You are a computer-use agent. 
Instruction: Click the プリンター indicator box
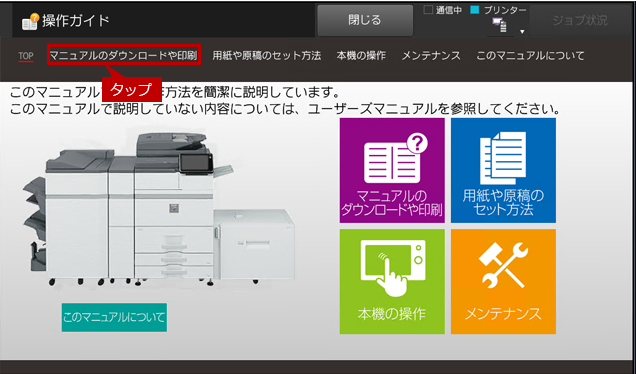(475, 10)
